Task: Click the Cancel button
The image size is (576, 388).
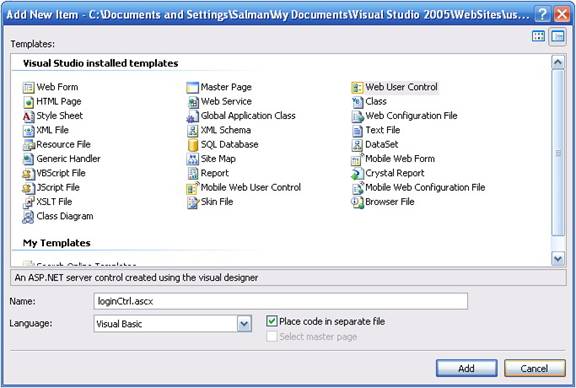Action: 534,368
